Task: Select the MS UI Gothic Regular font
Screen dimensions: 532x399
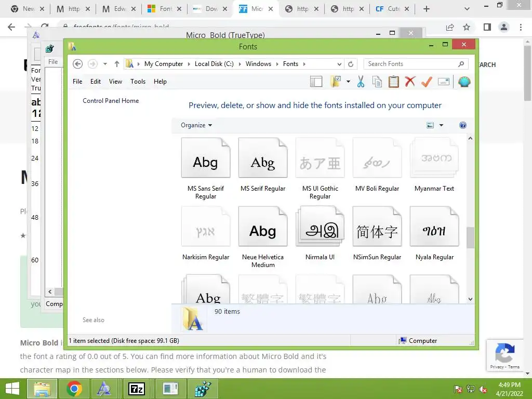Action: point(320,169)
